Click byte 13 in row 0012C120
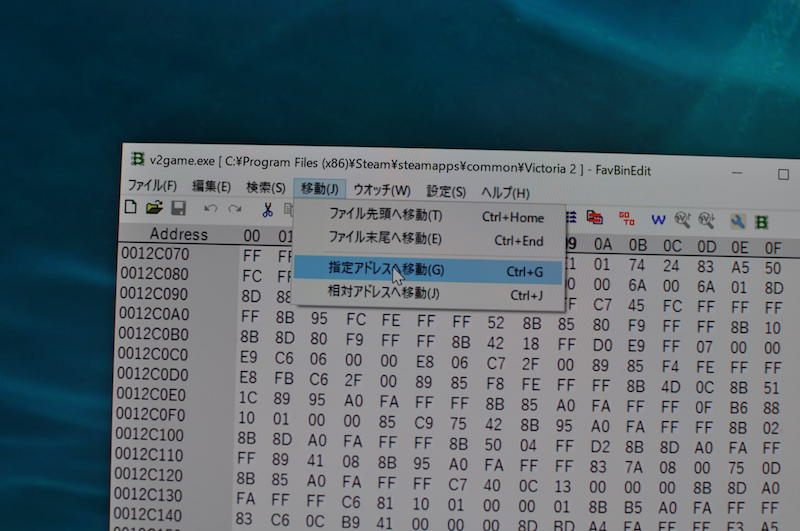This screenshot has height=531, width=800. (562, 487)
